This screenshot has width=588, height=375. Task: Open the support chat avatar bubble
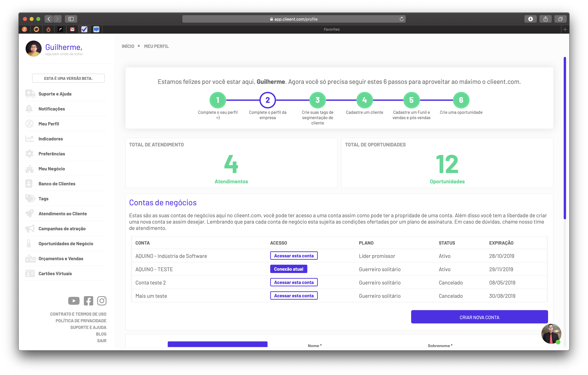point(551,334)
